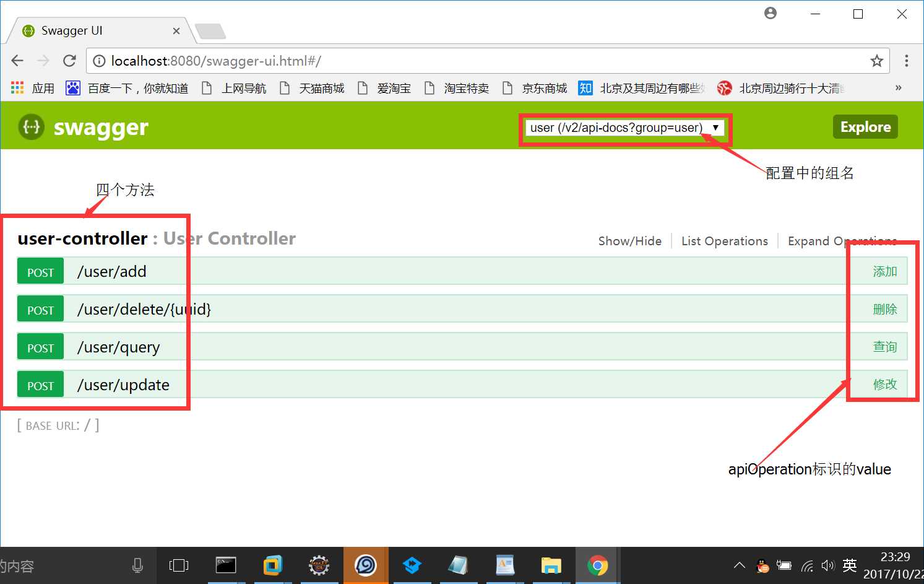The image size is (924, 584).
Task: Open the notebook app taskbar icon
Action: click(x=459, y=565)
